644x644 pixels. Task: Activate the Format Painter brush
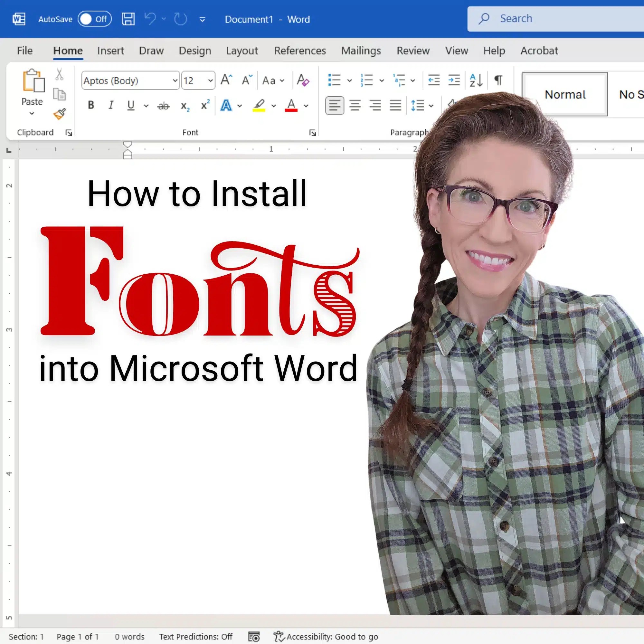coord(59,114)
